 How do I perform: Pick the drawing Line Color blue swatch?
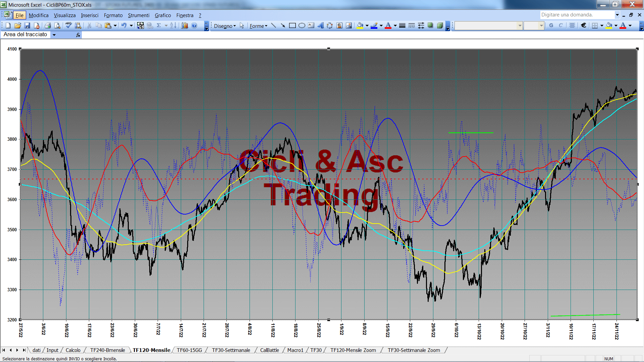click(x=374, y=25)
